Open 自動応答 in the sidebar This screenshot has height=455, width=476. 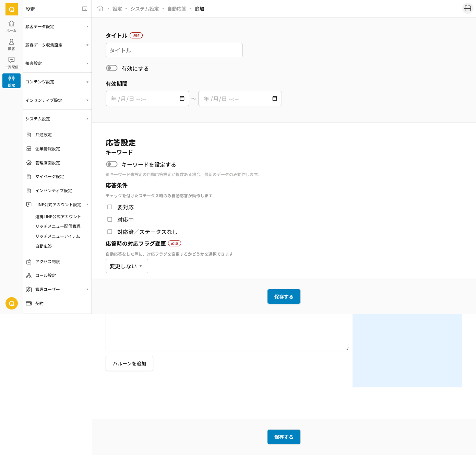coord(44,246)
